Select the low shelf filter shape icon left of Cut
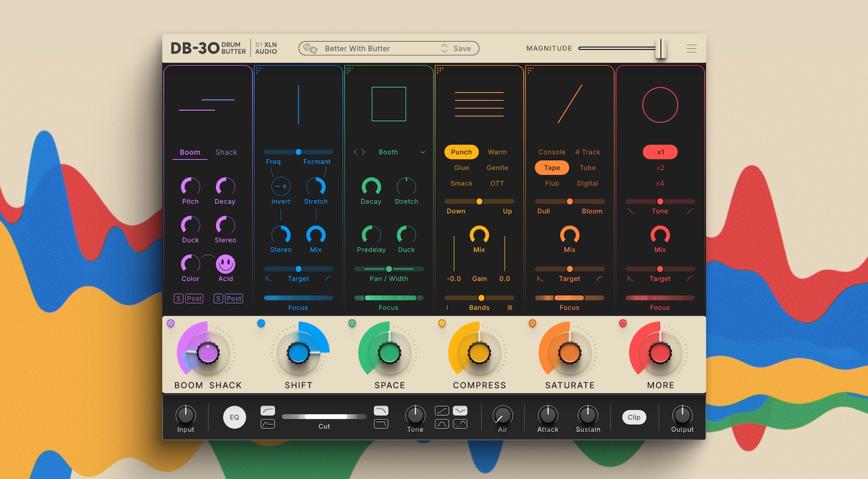The width and height of the screenshot is (868, 479). coord(268,424)
